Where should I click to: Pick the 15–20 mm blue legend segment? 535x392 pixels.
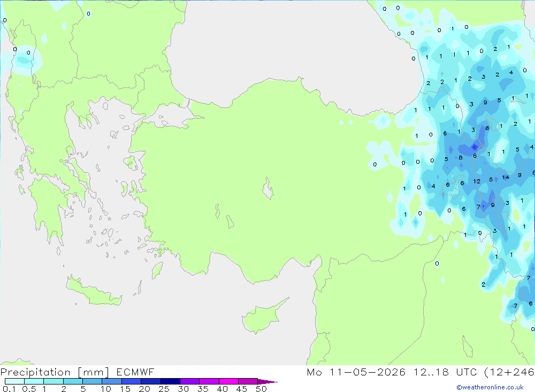[131, 381]
